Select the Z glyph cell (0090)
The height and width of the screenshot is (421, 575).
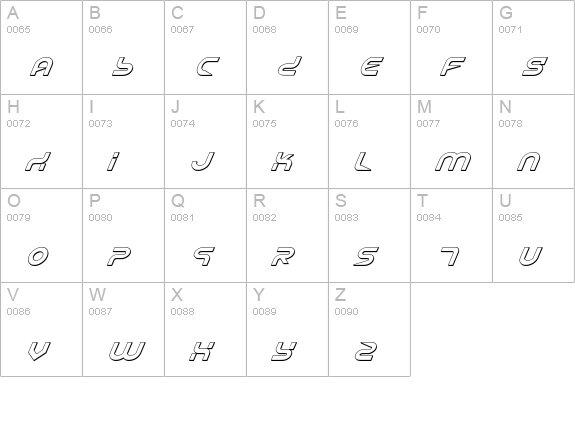369,329
